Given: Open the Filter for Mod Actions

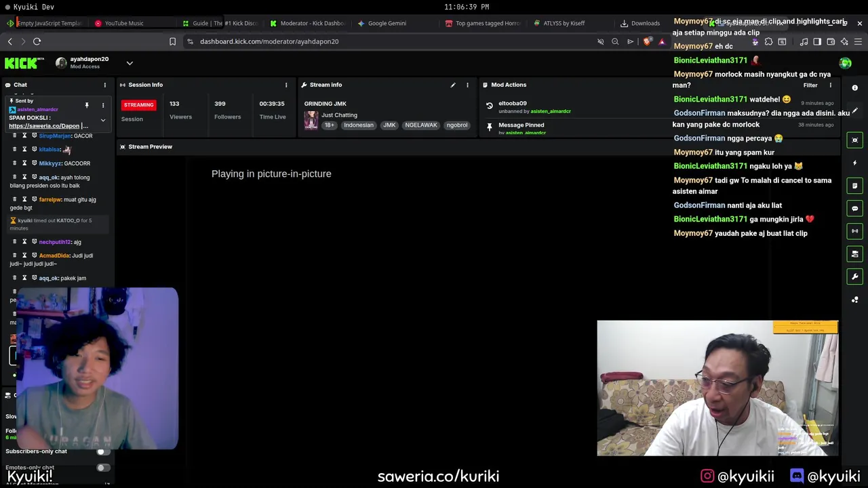Looking at the screenshot, I should (810, 85).
